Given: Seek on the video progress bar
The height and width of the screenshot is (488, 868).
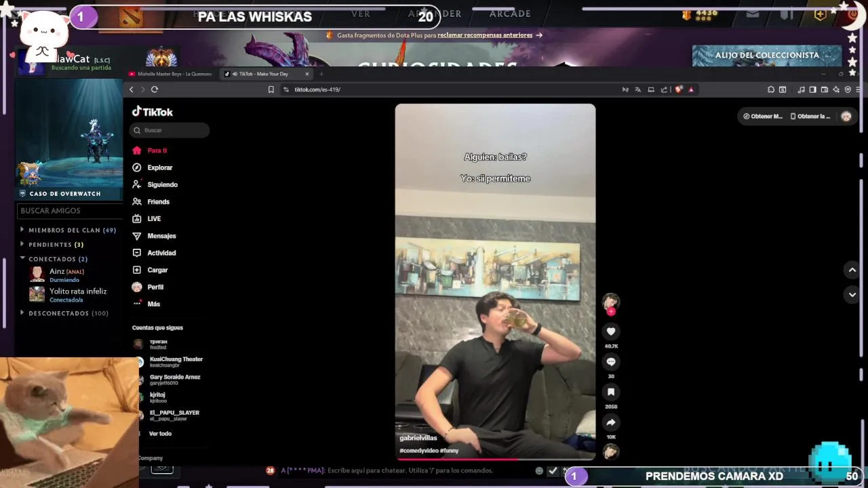Looking at the screenshot, I should point(495,459).
